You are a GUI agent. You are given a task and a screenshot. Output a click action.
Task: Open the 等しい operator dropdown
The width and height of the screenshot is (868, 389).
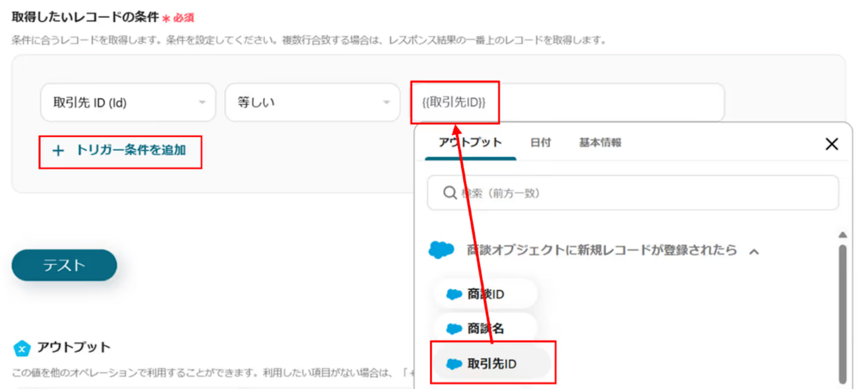click(x=312, y=103)
